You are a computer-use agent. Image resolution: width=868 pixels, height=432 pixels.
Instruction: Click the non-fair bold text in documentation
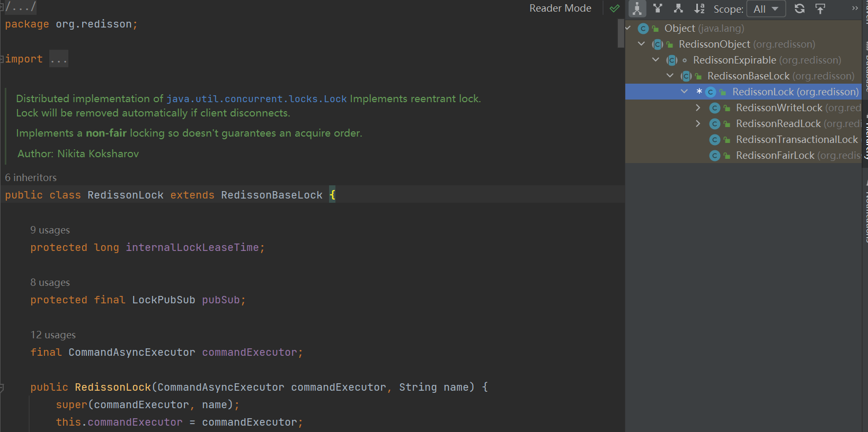pyautogui.click(x=106, y=133)
